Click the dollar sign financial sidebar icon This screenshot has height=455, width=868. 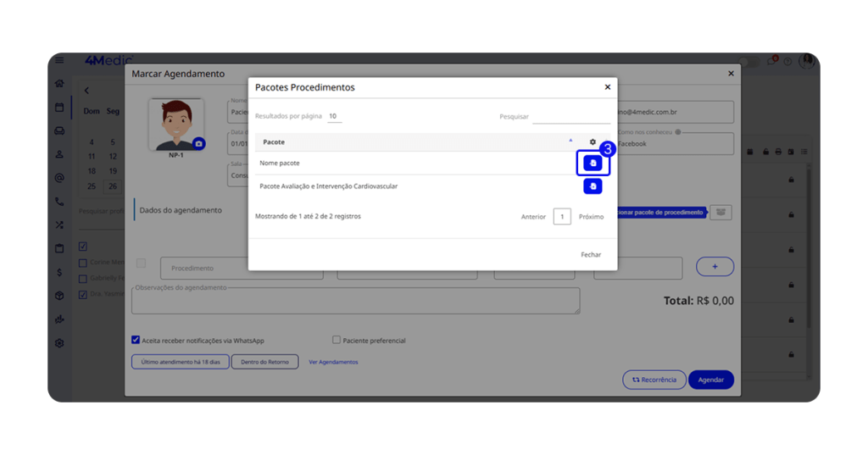pos(59,272)
